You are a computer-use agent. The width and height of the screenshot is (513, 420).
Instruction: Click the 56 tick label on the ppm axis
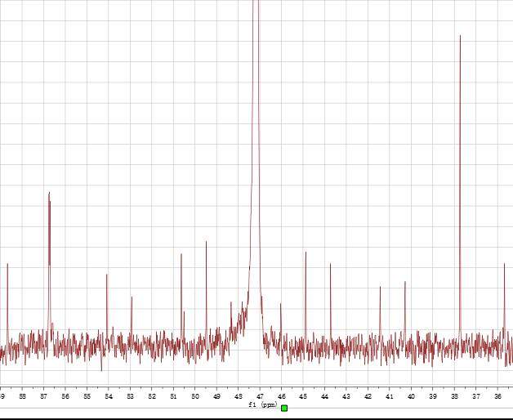pos(65,396)
